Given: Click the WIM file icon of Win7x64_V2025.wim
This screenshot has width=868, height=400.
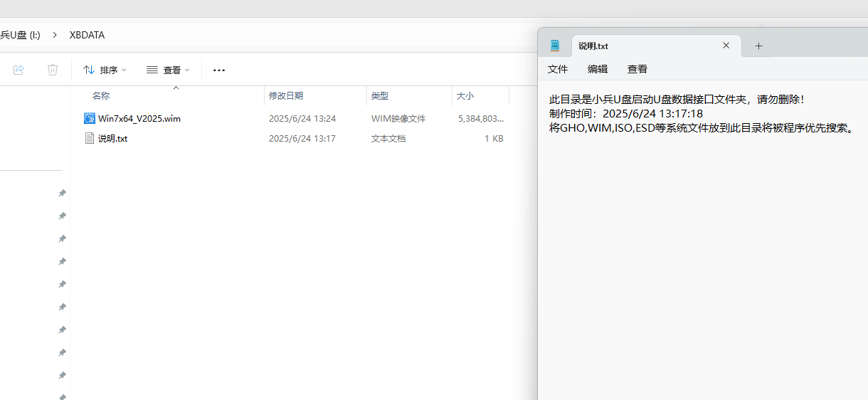Looking at the screenshot, I should (90, 118).
